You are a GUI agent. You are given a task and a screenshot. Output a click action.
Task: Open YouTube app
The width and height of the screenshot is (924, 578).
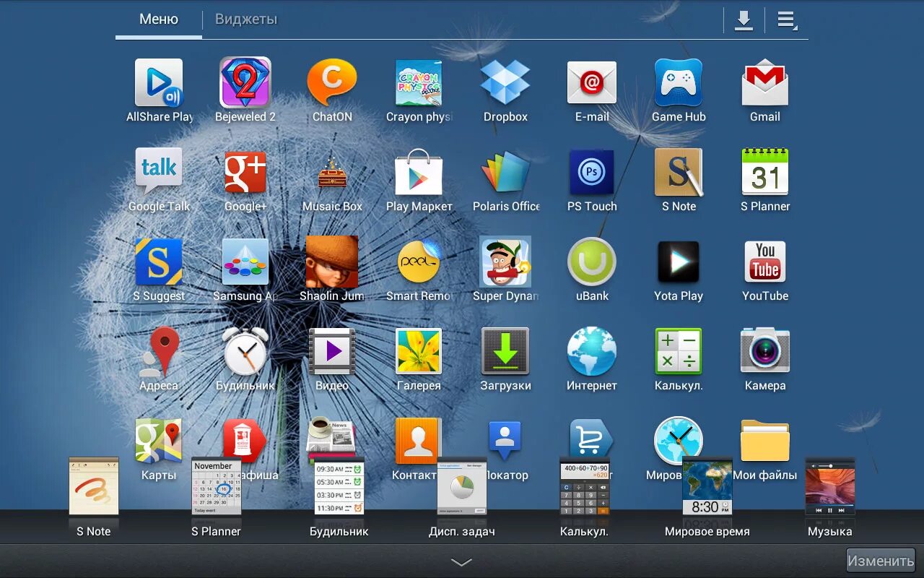[765, 262]
